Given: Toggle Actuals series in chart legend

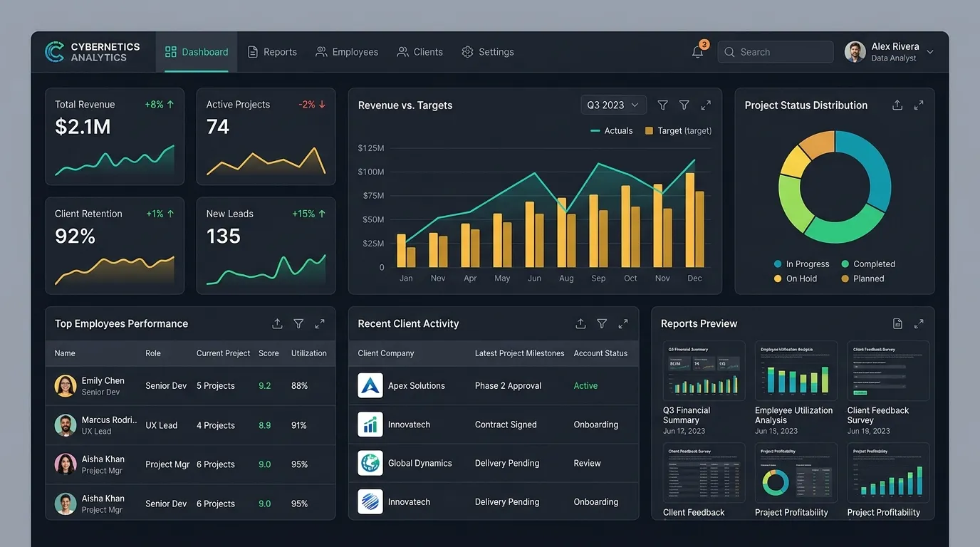Looking at the screenshot, I should pyautogui.click(x=612, y=131).
